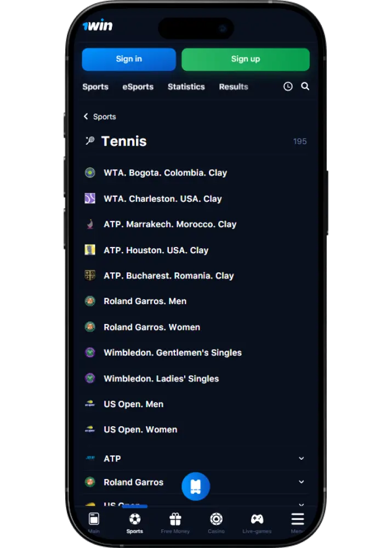The width and height of the screenshot is (392, 548).
Task: Switch to the Sports top tab
Action: tap(95, 87)
